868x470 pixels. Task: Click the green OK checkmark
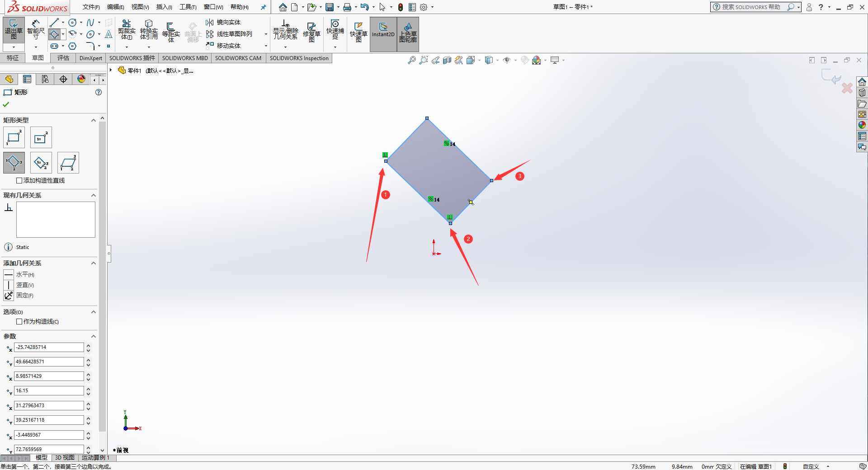pos(6,104)
